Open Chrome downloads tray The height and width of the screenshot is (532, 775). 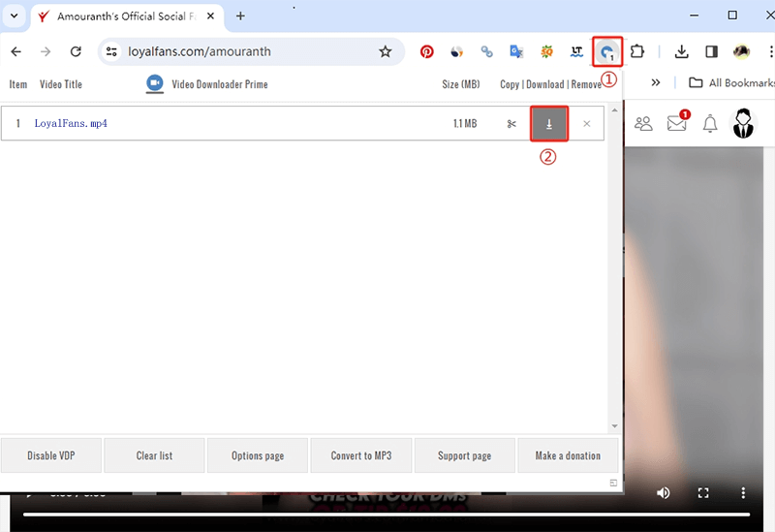tap(682, 51)
